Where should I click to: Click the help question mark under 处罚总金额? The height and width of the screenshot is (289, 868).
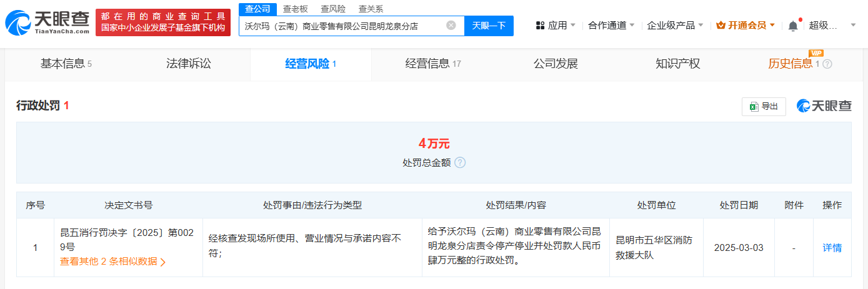(460, 162)
